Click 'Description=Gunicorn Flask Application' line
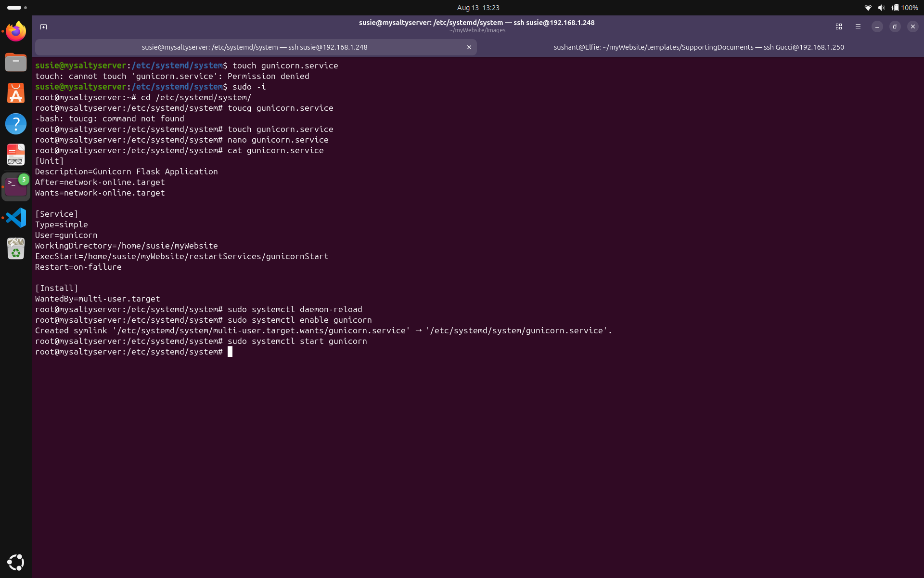Viewport: 924px width, 578px height. pyautogui.click(x=127, y=171)
